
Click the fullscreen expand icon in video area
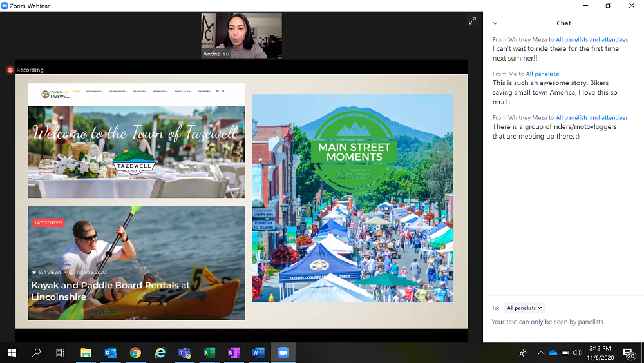point(472,21)
